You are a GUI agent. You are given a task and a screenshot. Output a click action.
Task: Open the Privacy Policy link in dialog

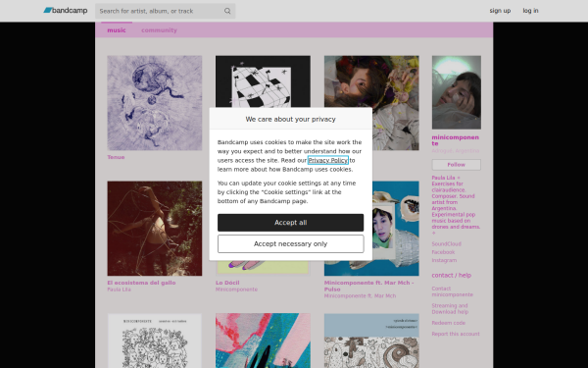pos(328,160)
